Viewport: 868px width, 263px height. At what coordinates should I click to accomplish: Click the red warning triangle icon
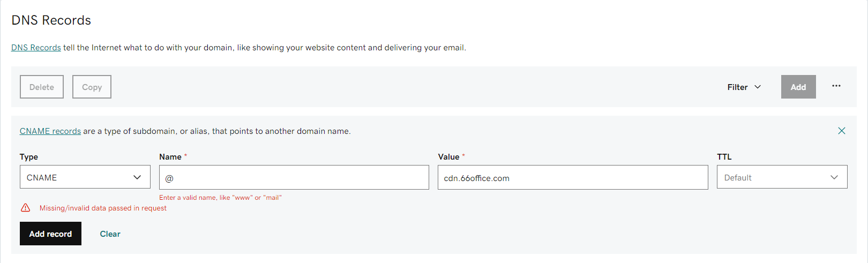pos(25,208)
